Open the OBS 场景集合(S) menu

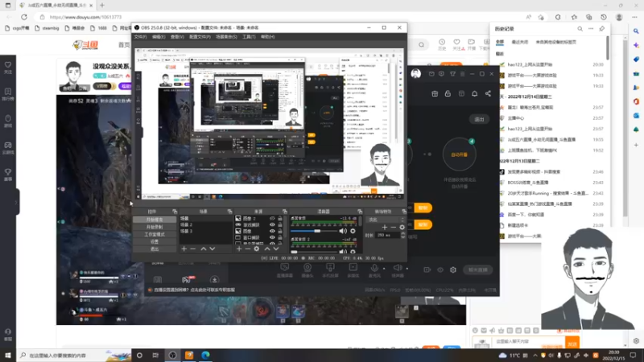[x=226, y=37]
